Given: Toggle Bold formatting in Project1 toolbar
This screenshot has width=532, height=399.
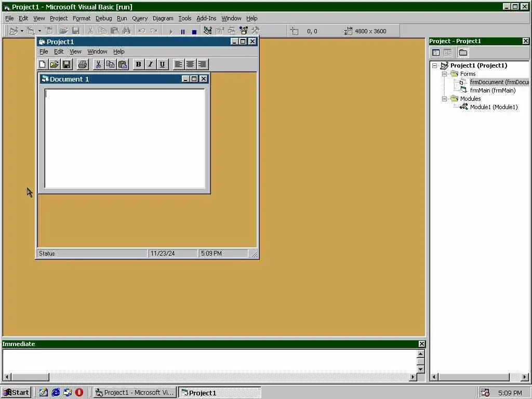Looking at the screenshot, I should click(138, 64).
